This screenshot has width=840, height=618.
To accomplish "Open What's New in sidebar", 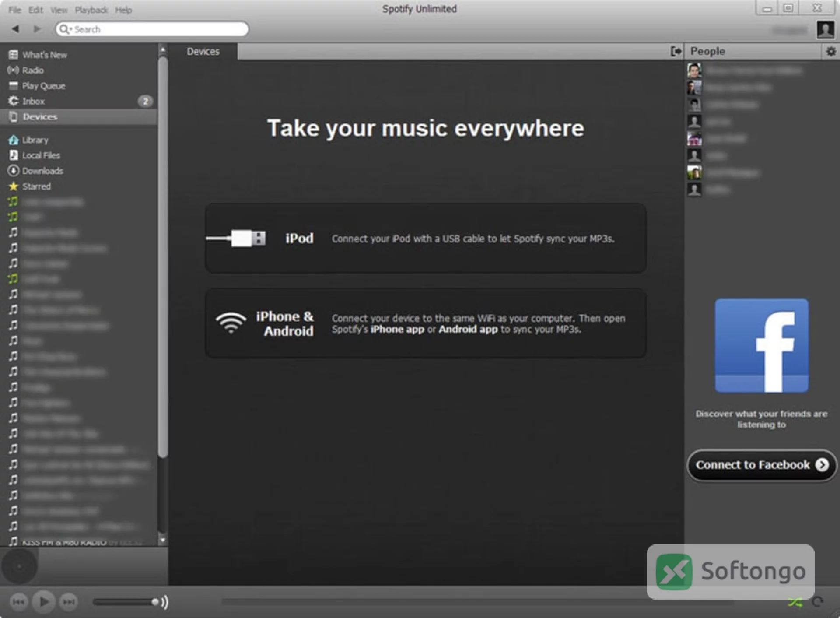I will pyautogui.click(x=79, y=55).
